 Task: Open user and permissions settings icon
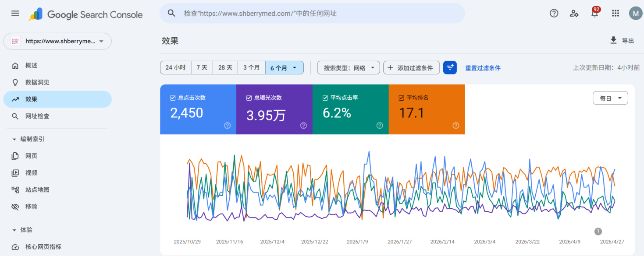click(574, 13)
